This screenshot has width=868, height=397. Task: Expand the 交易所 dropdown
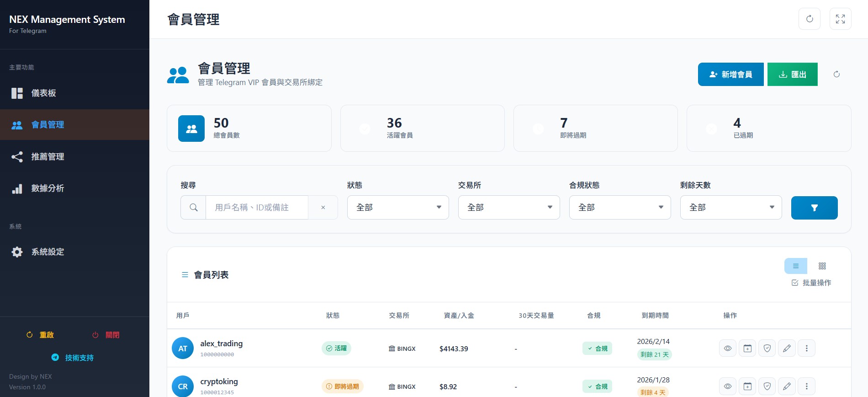pos(508,208)
